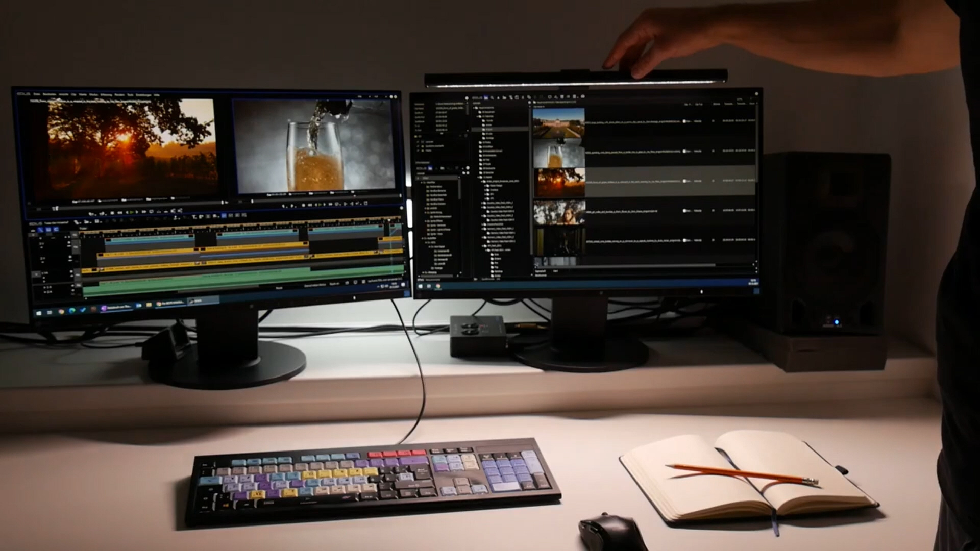Open the Hilfe menu at menu bar's end
This screenshot has height=551, width=980.
click(x=157, y=95)
